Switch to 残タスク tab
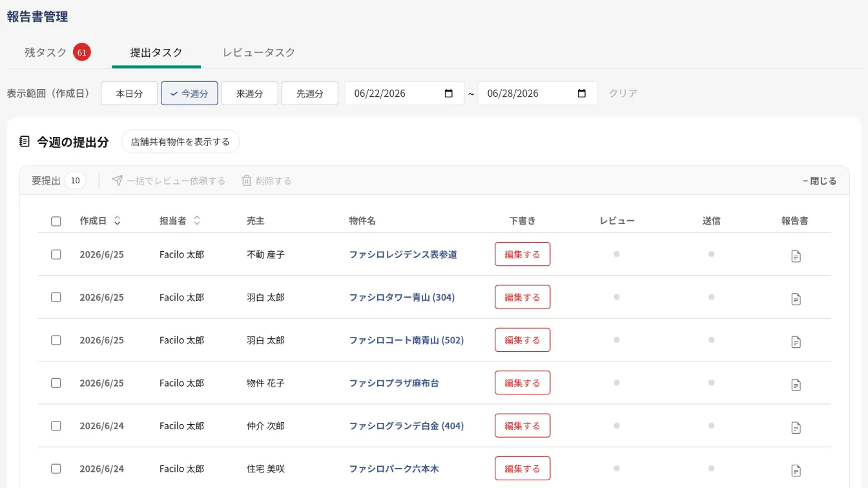The image size is (868, 488). tap(57, 52)
